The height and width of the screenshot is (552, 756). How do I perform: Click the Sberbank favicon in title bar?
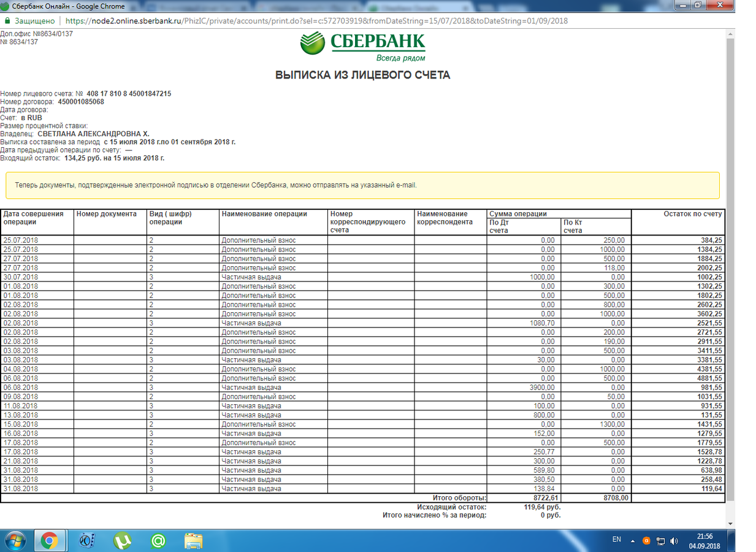click(x=6, y=6)
